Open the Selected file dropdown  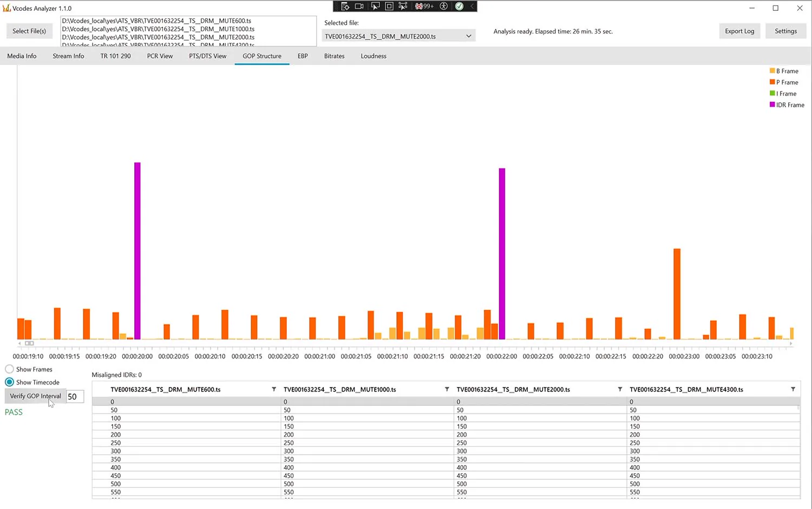[x=398, y=36]
